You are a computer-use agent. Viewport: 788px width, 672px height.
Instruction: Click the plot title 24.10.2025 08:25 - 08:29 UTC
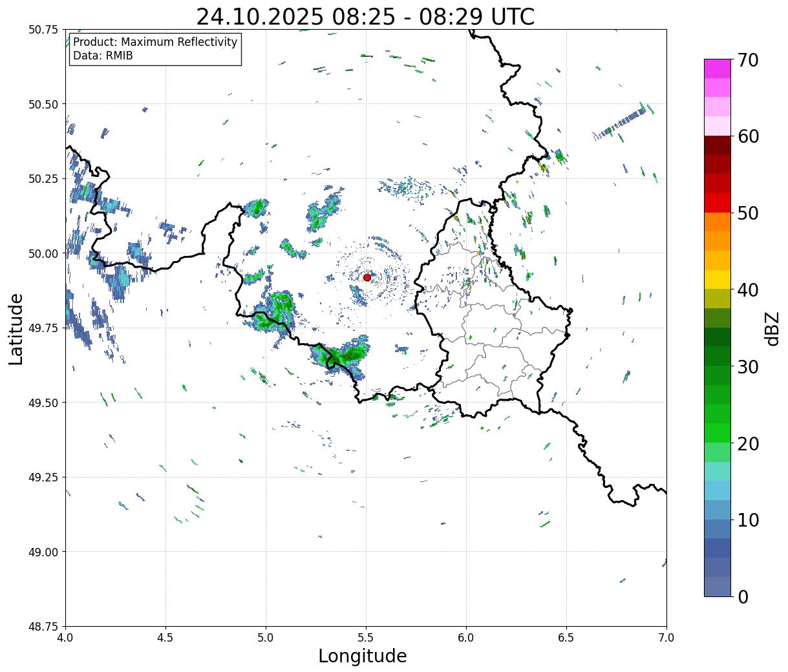365,17
